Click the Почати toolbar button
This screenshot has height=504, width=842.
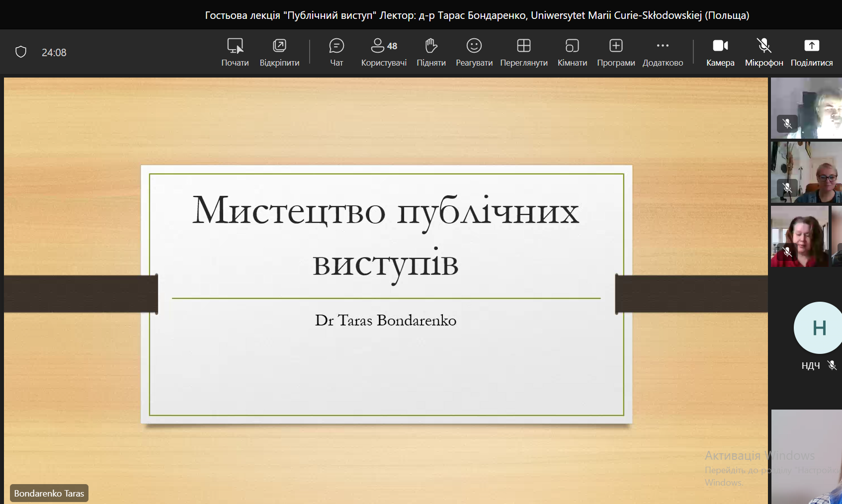coord(235,52)
